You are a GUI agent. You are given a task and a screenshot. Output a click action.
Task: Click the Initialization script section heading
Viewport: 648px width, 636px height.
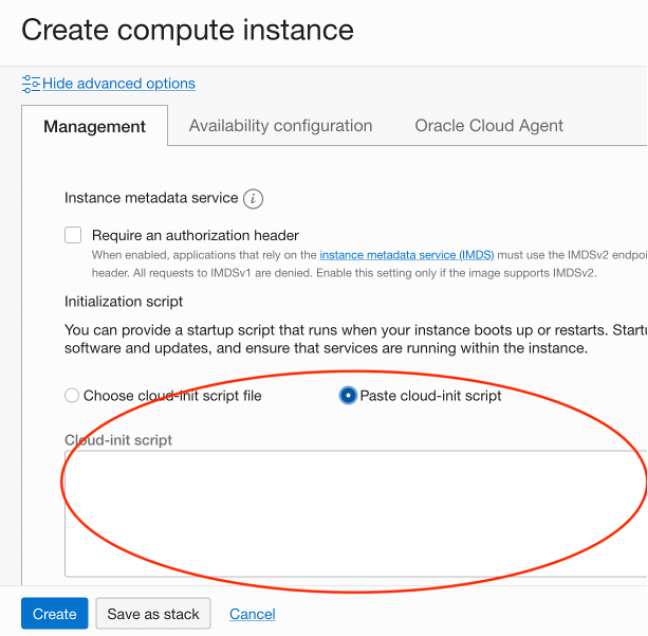(x=123, y=302)
